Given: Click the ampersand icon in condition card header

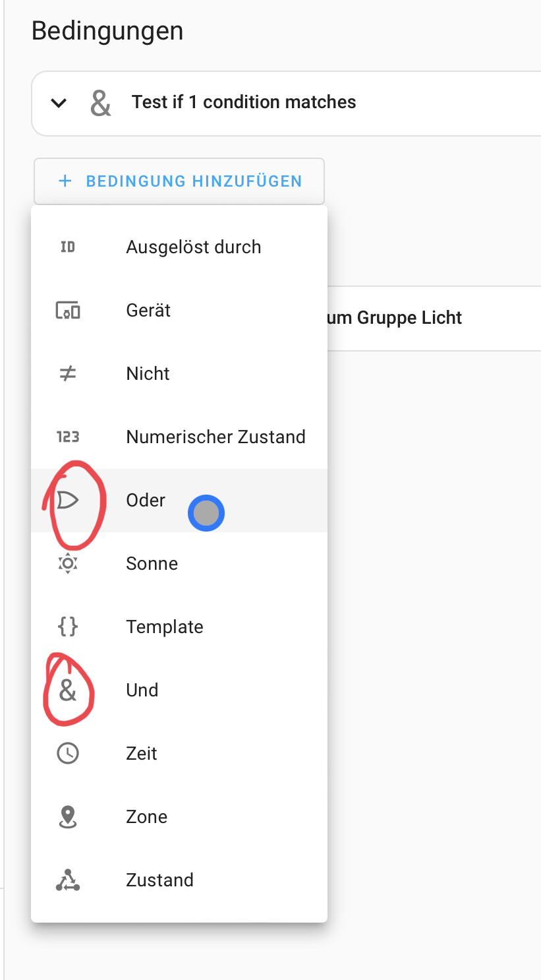Looking at the screenshot, I should click(100, 104).
